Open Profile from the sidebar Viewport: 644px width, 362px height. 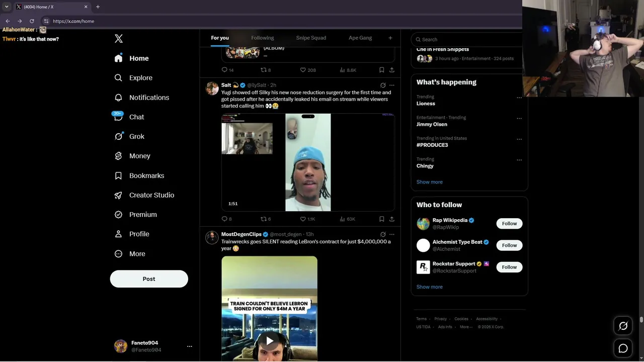tap(132, 234)
